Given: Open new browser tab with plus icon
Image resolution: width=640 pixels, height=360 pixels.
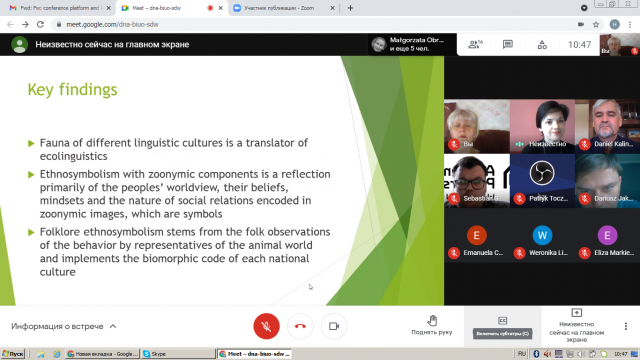Looking at the screenshot, I should [x=350, y=8].
